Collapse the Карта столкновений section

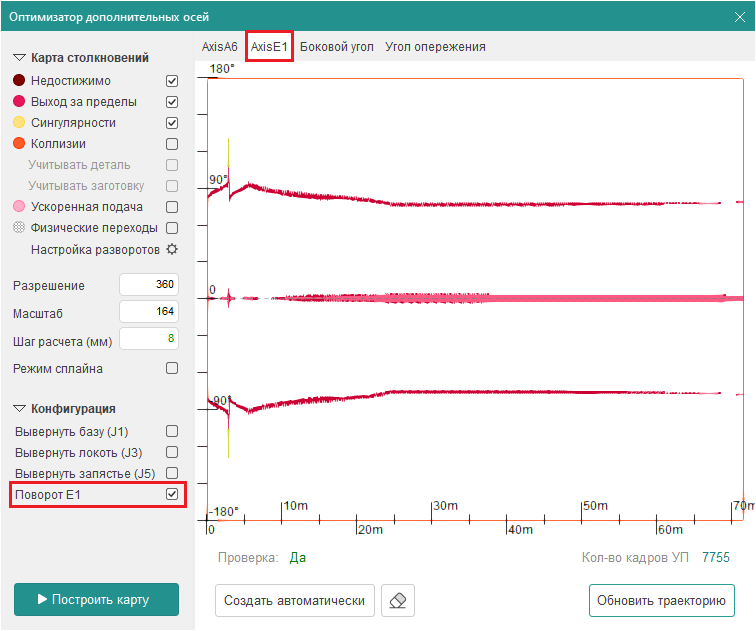click(19, 58)
